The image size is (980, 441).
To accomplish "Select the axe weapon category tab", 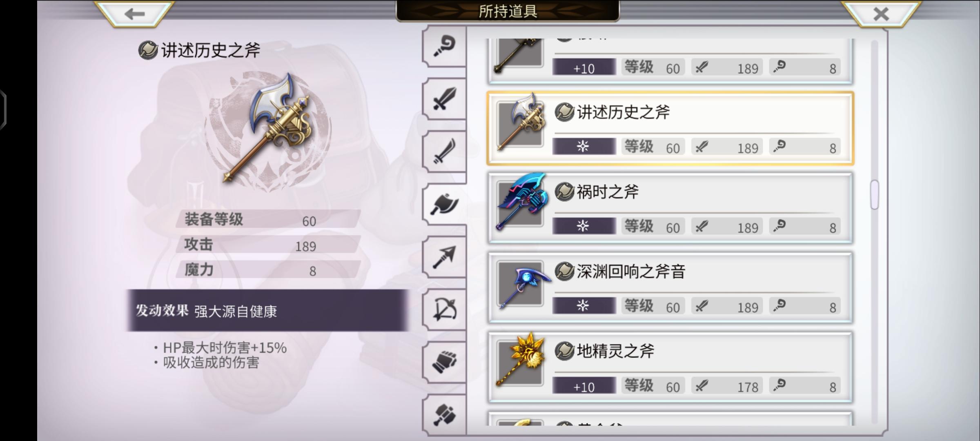I will point(444,204).
